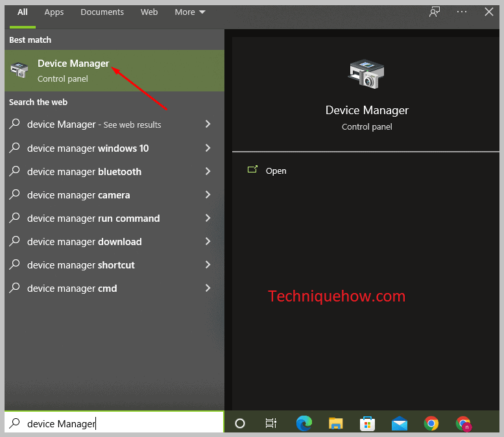This screenshot has height=437, width=504.
Task: Click Open in the preview pane
Action: click(x=276, y=171)
